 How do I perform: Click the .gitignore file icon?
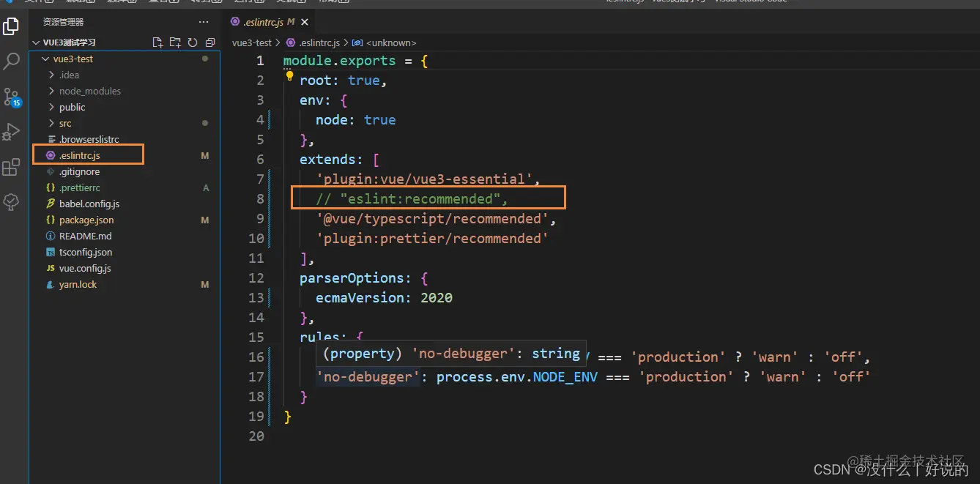coord(51,171)
